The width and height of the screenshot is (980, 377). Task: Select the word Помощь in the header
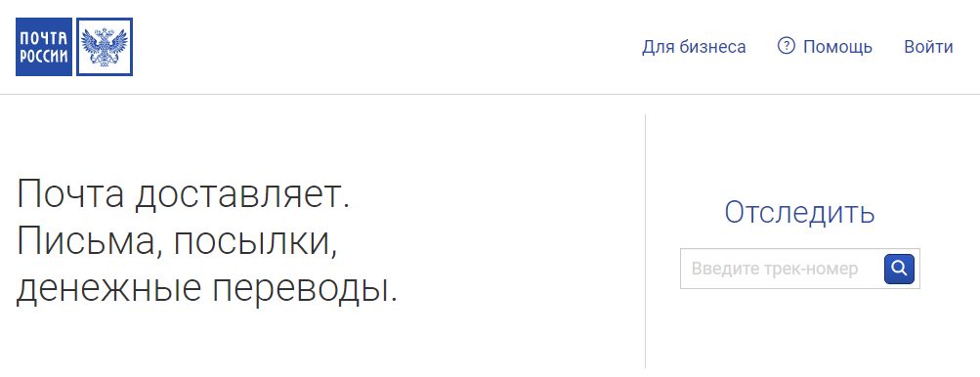[x=837, y=47]
